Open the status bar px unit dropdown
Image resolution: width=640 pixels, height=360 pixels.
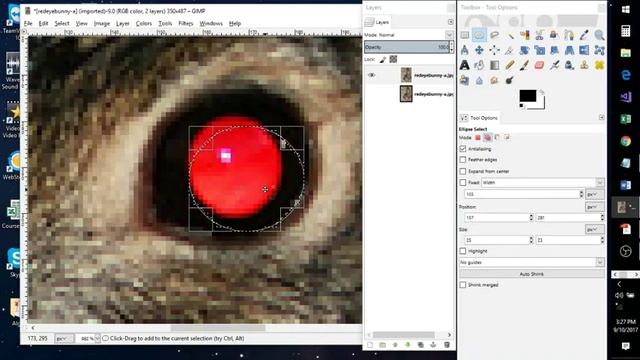click(64, 338)
